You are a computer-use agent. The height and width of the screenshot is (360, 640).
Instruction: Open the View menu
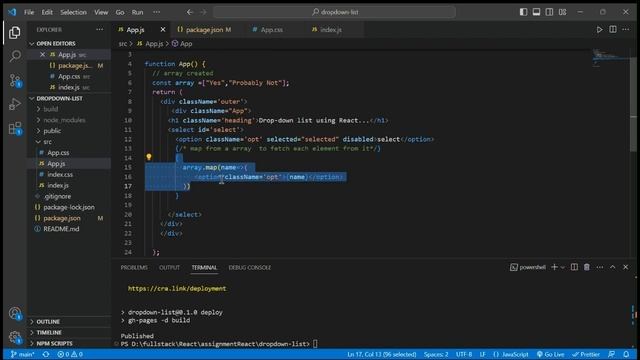tap(101, 12)
